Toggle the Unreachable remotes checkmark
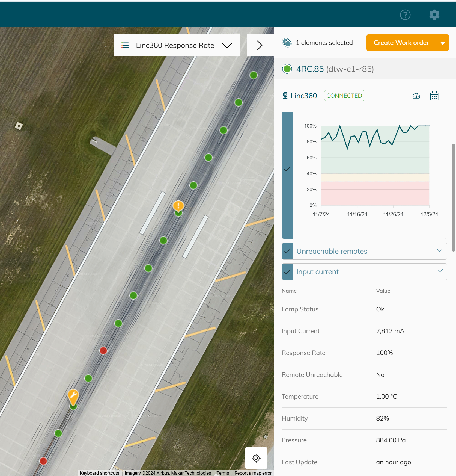 coord(287,251)
